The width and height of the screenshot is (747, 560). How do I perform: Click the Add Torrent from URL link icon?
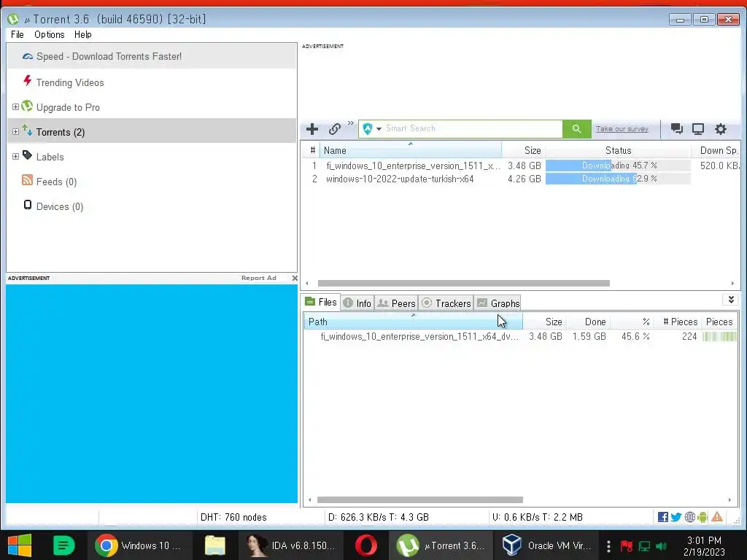pos(334,129)
